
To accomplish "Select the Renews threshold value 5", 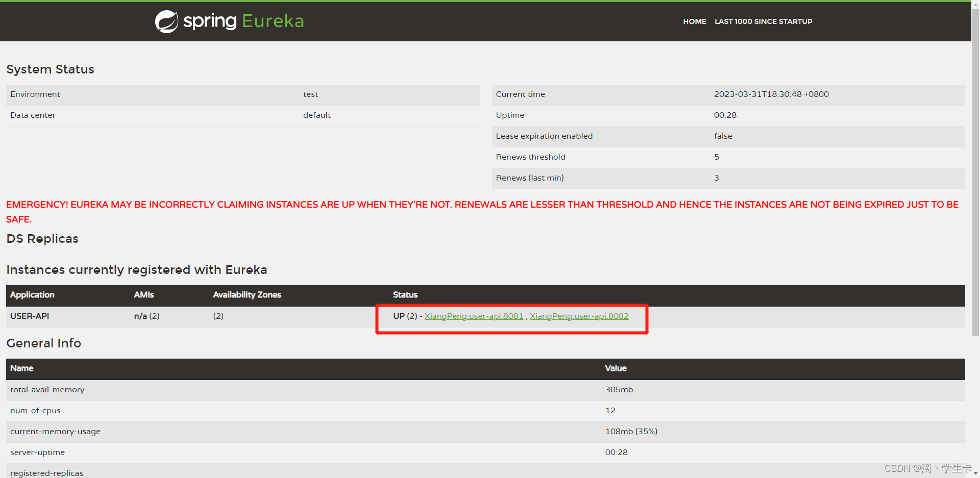I will (717, 157).
